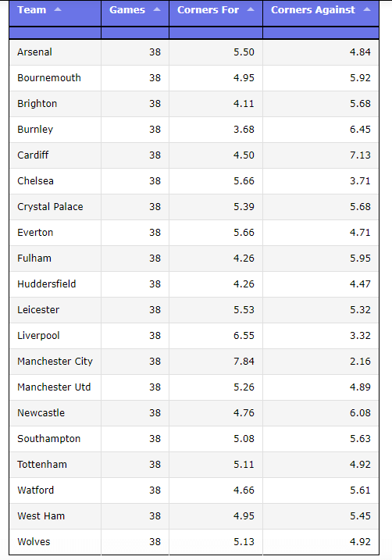Click the Tottenham team cell

pos(55,464)
